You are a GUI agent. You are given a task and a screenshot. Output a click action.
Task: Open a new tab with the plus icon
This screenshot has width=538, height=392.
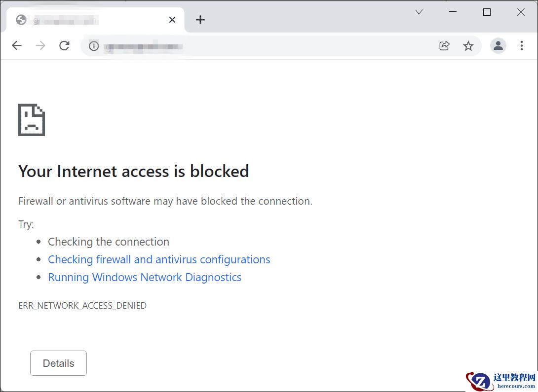[200, 20]
